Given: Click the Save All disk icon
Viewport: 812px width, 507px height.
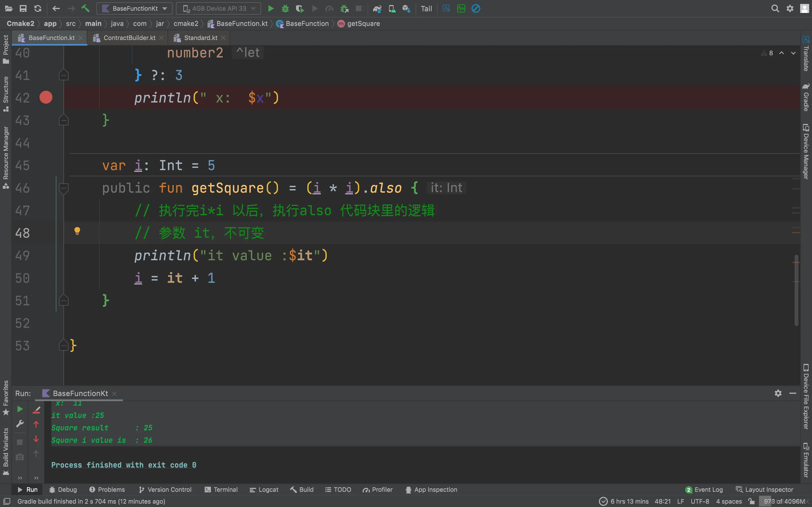Looking at the screenshot, I should click(23, 8).
